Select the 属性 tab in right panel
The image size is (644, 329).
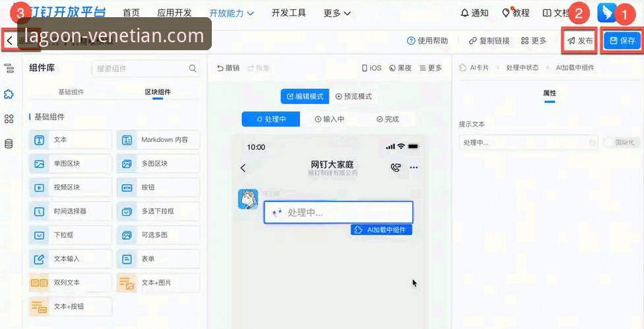pos(550,93)
